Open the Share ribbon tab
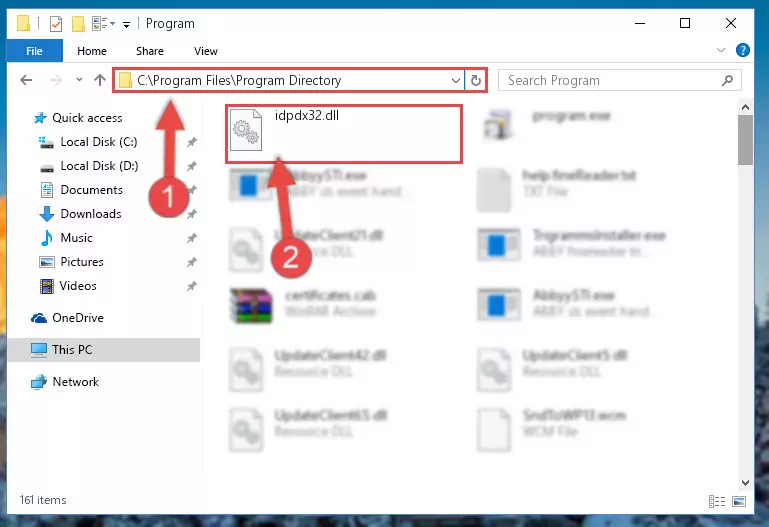The height and width of the screenshot is (527, 769). coord(150,51)
